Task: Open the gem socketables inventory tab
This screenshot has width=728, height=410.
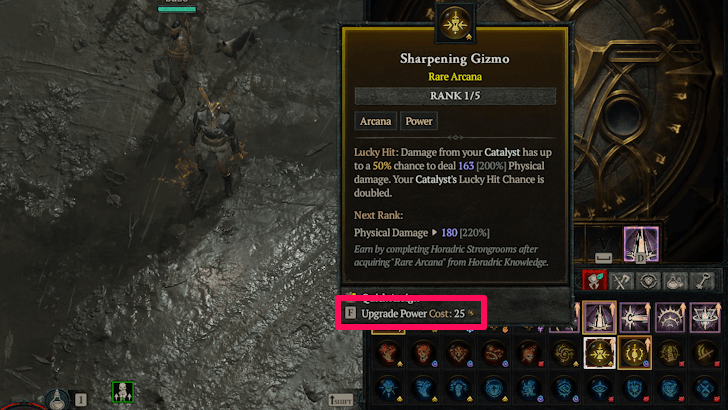Action: (648, 281)
